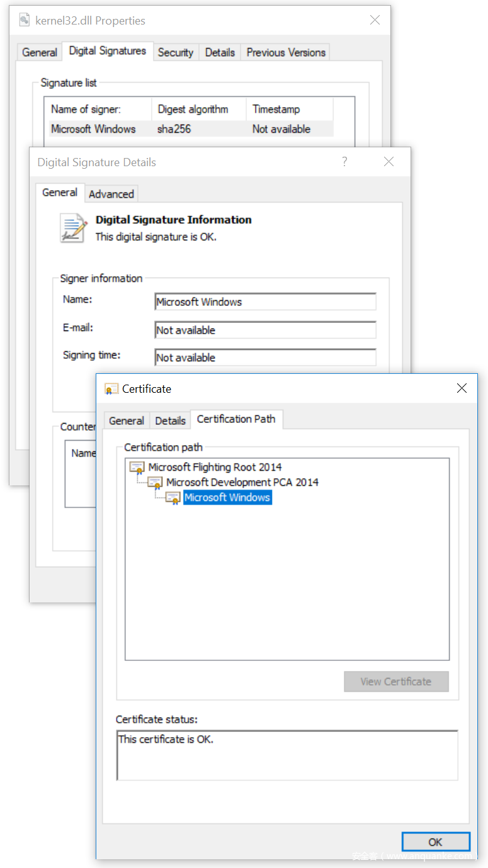Click the Digest algorithm column header
The width and height of the screenshot is (488, 868).
pyautogui.click(x=193, y=109)
